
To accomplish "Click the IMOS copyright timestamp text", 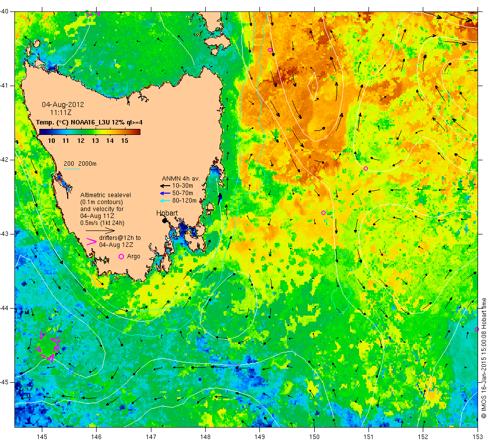I will [x=484, y=358].
